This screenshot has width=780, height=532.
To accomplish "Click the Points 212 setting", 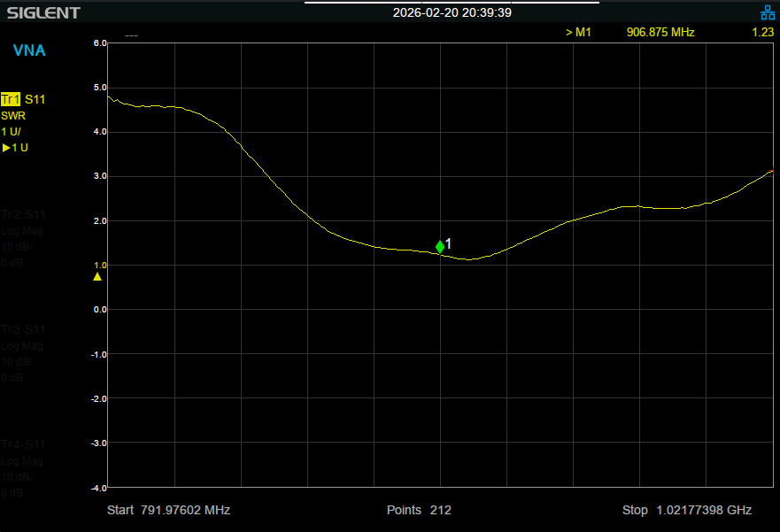I will pos(418,511).
